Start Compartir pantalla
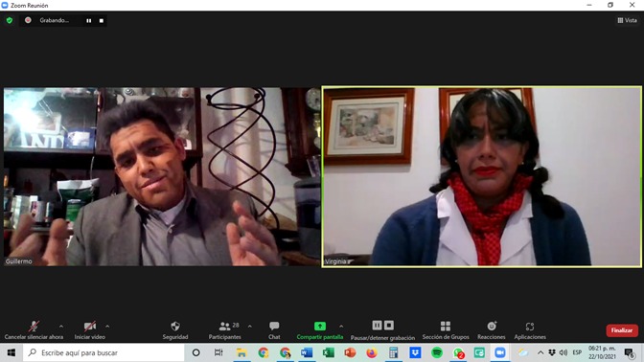The height and width of the screenshot is (362, 644). point(319,330)
